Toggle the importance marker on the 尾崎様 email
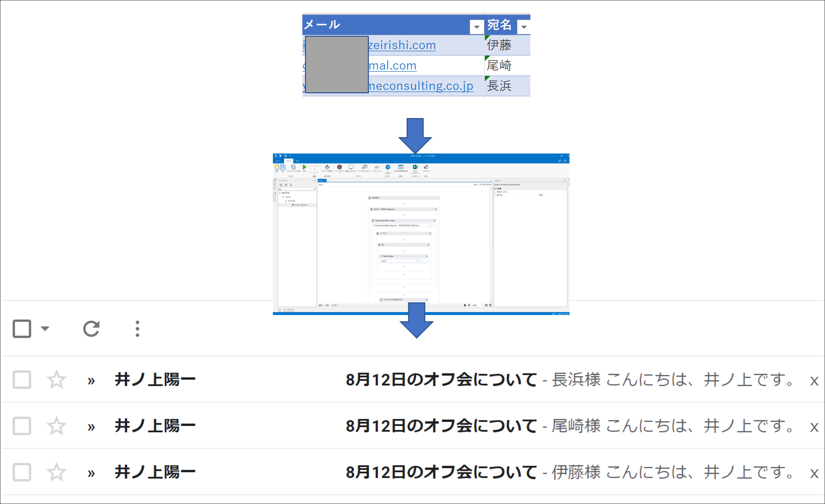This screenshot has width=825, height=504. pos(91,427)
